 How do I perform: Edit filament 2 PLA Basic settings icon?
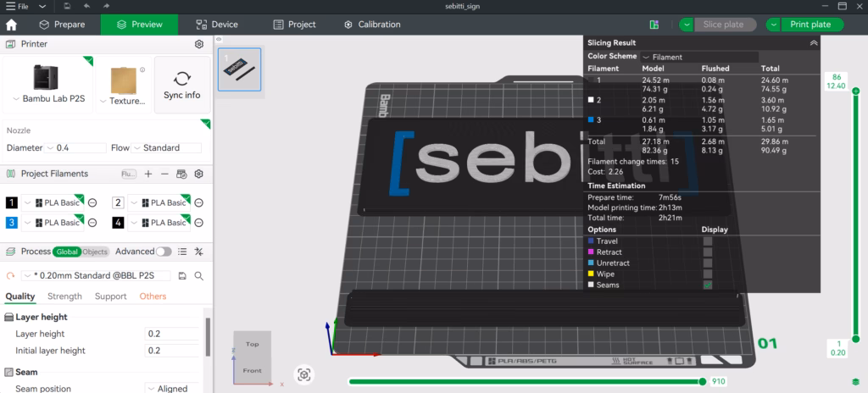(x=199, y=202)
